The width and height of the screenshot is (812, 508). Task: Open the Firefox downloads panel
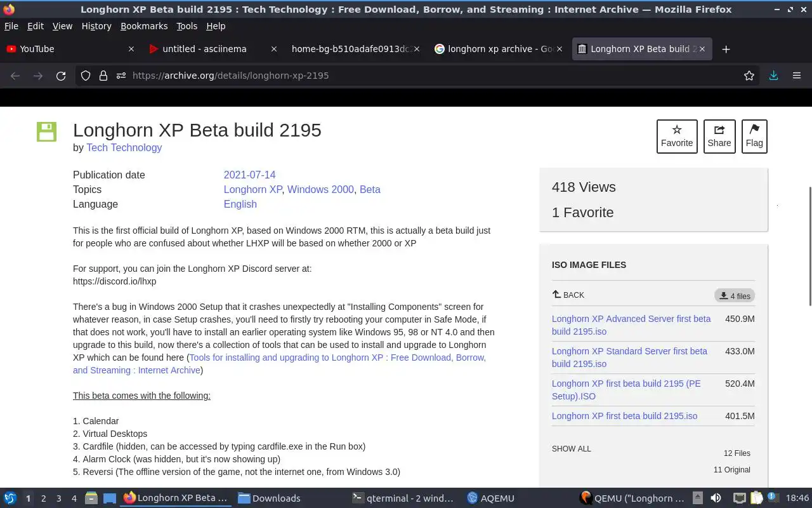[x=773, y=76]
